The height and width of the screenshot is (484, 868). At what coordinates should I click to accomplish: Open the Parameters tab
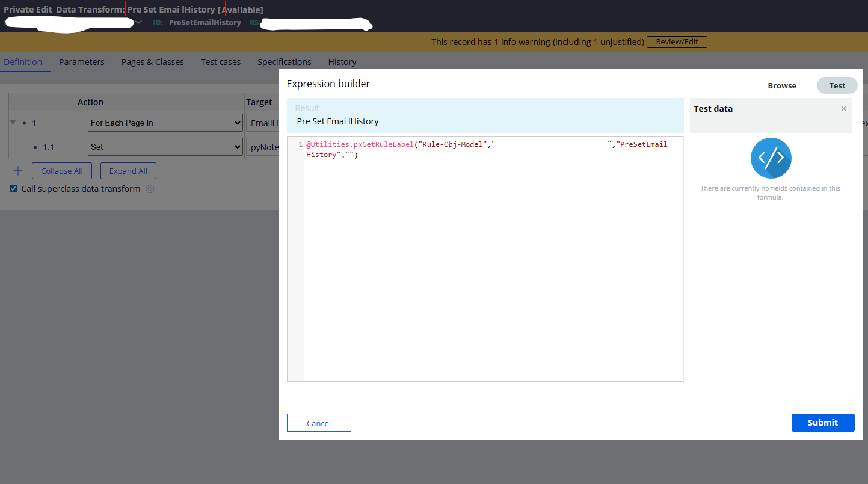(x=82, y=62)
